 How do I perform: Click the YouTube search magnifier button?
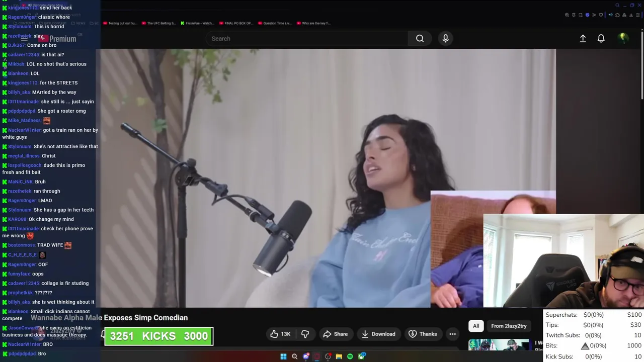(420, 38)
